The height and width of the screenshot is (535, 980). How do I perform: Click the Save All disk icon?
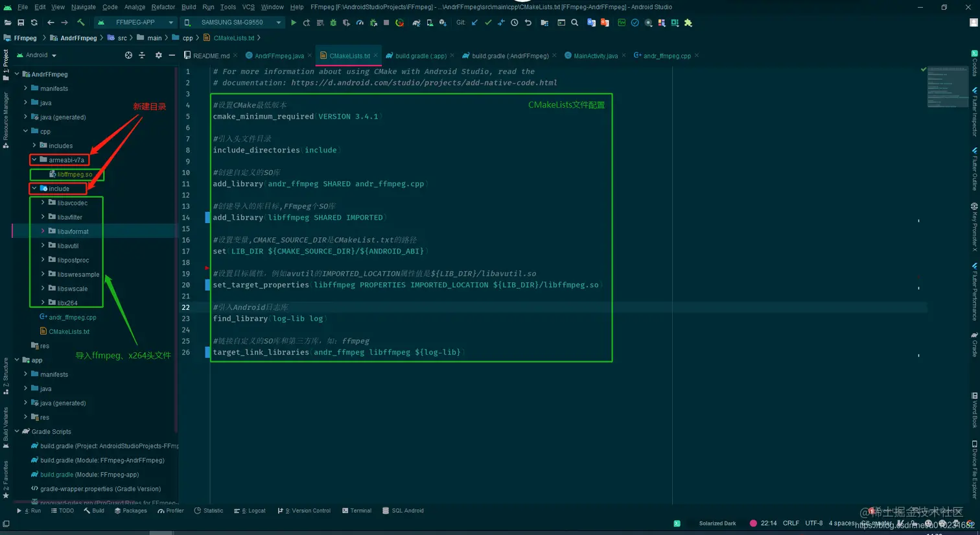tap(21, 23)
